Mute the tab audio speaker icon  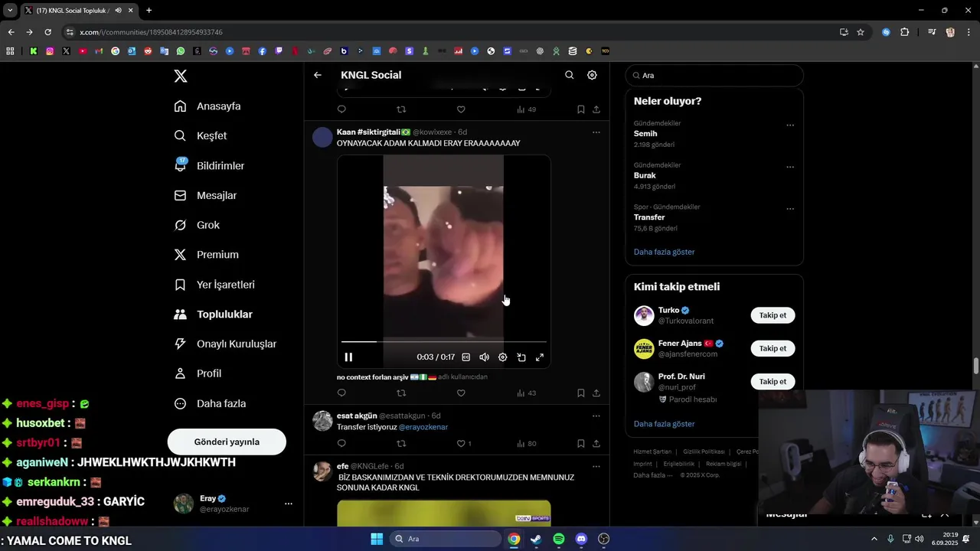tap(118, 11)
